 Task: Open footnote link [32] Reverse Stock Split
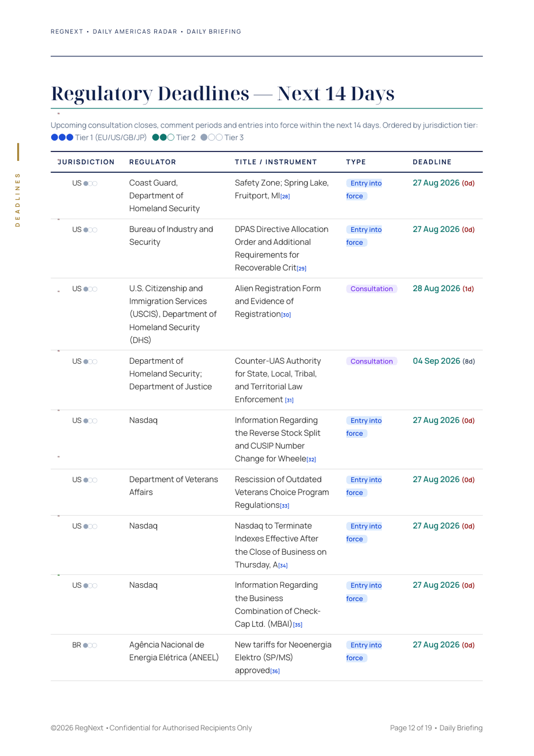pos(311,460)
